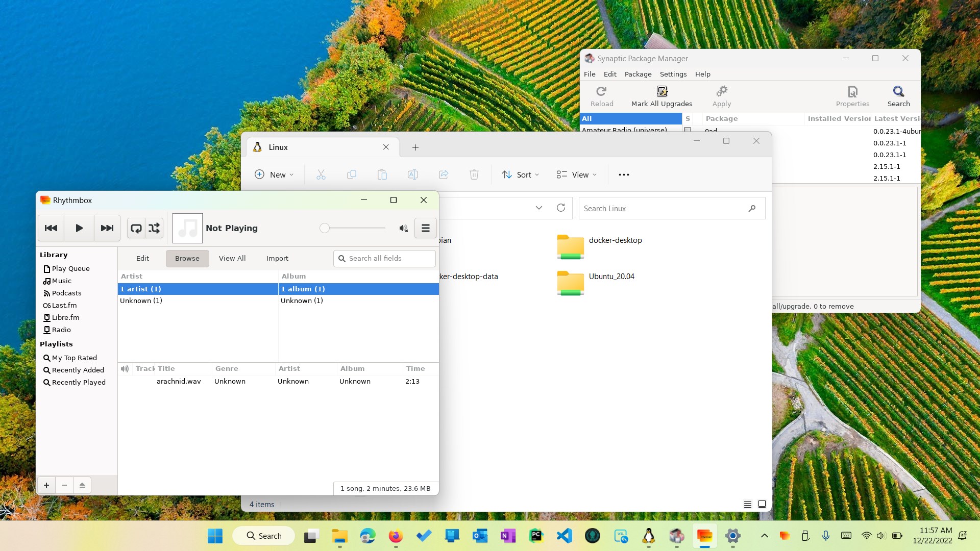Viewport: 980px width, 551px height.
Task: Click the Browse button in Rhythmbox
Action: 187,258
